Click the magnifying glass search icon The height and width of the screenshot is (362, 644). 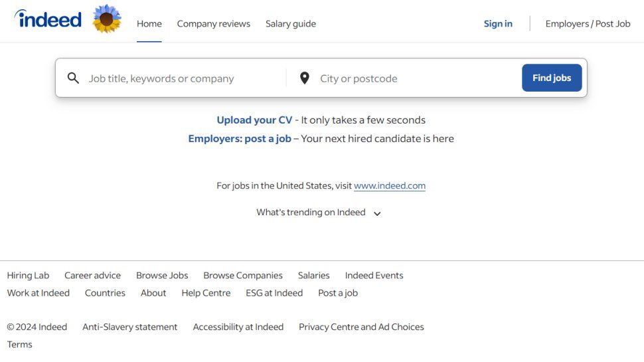click(74, 78)
